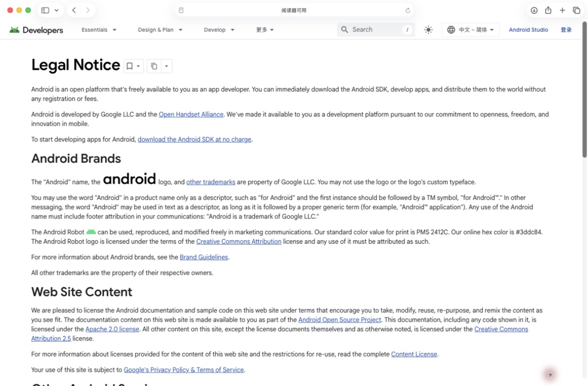Click the Android Developers logo
588x386 pixels.
[x=36, y=30]
